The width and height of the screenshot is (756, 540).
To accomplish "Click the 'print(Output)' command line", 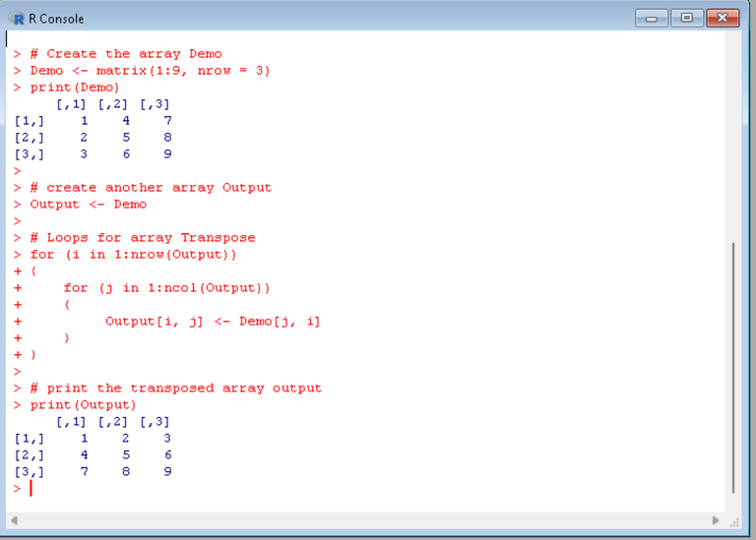I will click(83, 404).
